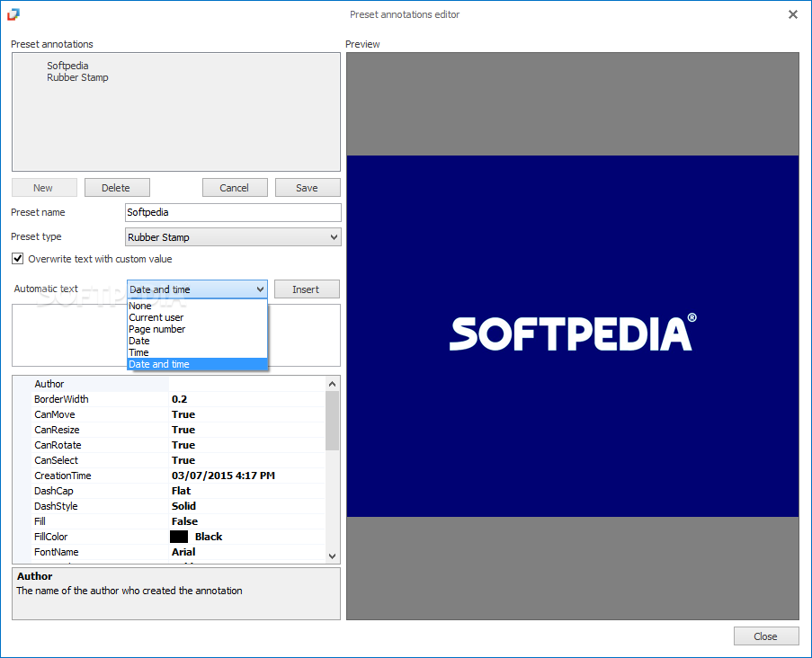Close the Preset annotations editor window
The width and height of the screenshot is (812, 658).
coord(793,14)
